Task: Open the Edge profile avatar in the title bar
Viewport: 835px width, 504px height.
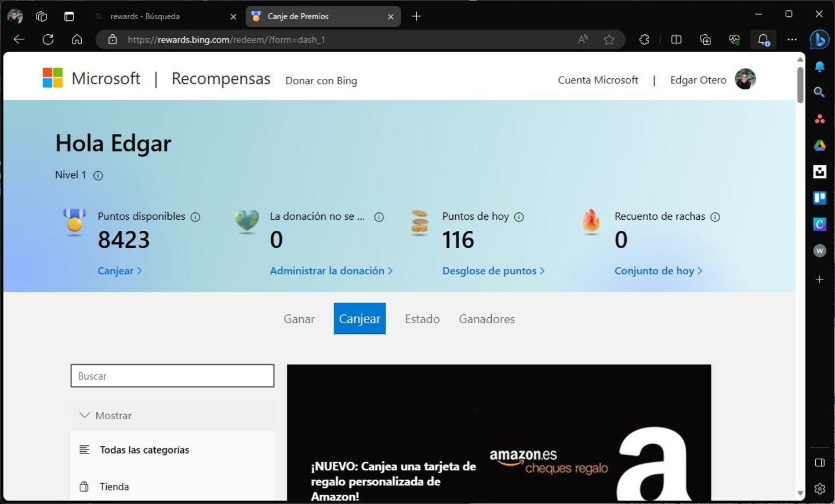Action: (x=15, y=16)
